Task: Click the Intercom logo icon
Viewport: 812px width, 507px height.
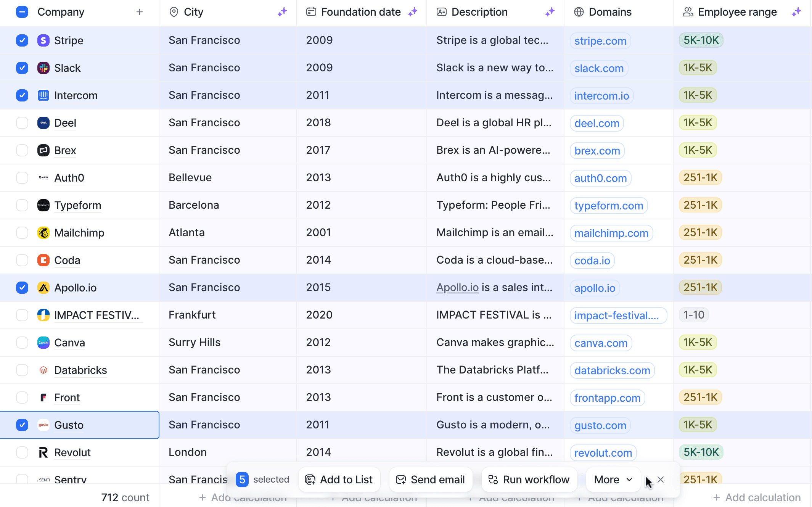Action: coord(43,95)
